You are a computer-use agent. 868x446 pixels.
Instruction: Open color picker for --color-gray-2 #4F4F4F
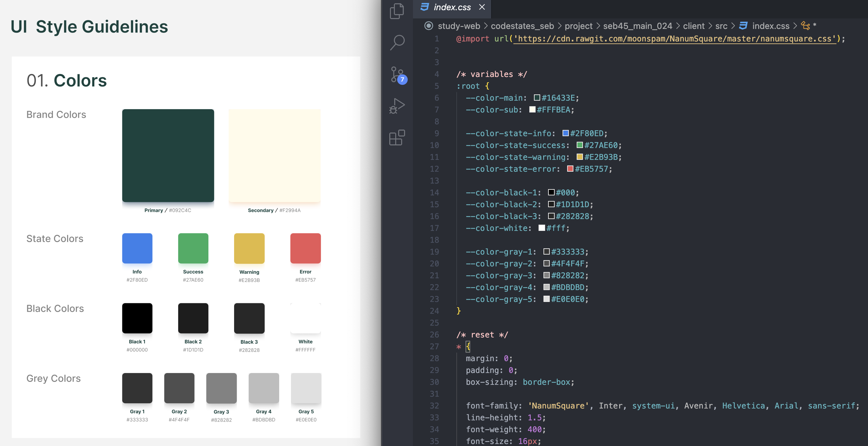tap(546, 263)
